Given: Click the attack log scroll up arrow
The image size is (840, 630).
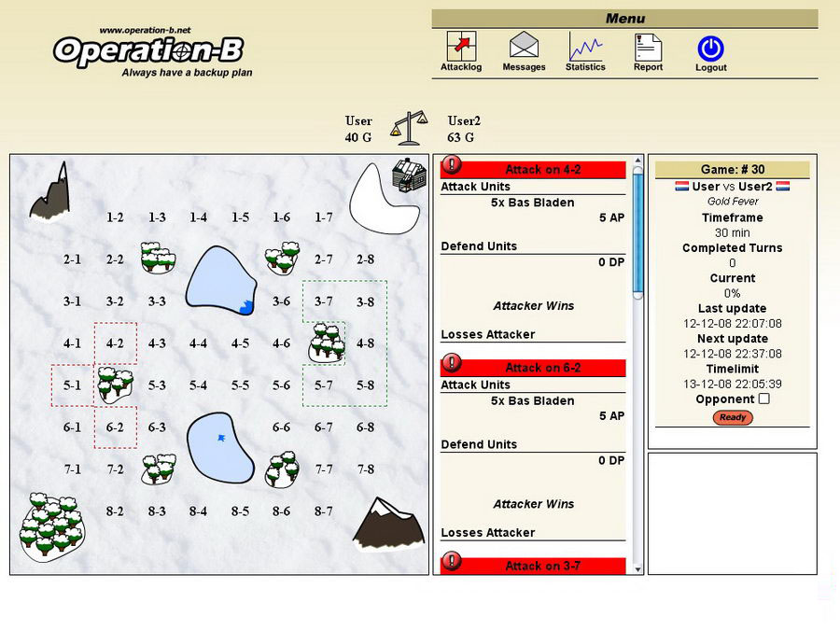Looking at the screenshot, I should click(x=637, y=161).
